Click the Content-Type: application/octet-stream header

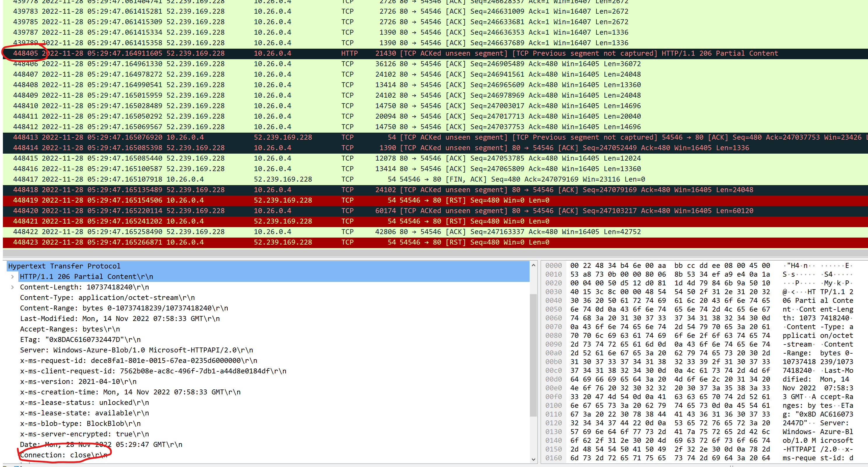point(107,297)
